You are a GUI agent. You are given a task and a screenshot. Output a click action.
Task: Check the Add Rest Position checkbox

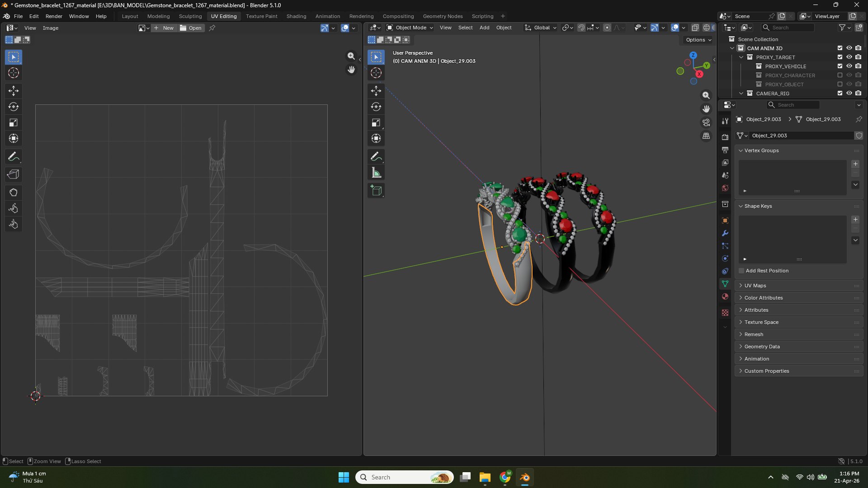pos(741,271)
